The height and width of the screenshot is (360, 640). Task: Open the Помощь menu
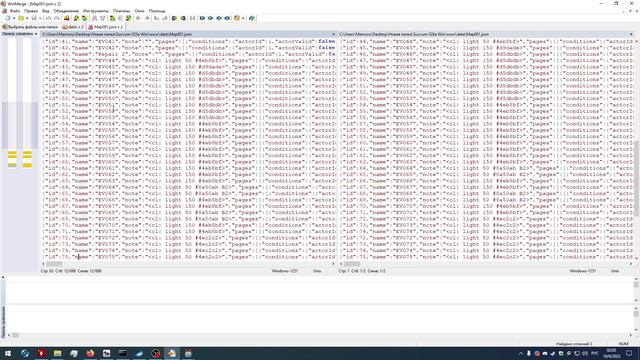coord(157,11)
